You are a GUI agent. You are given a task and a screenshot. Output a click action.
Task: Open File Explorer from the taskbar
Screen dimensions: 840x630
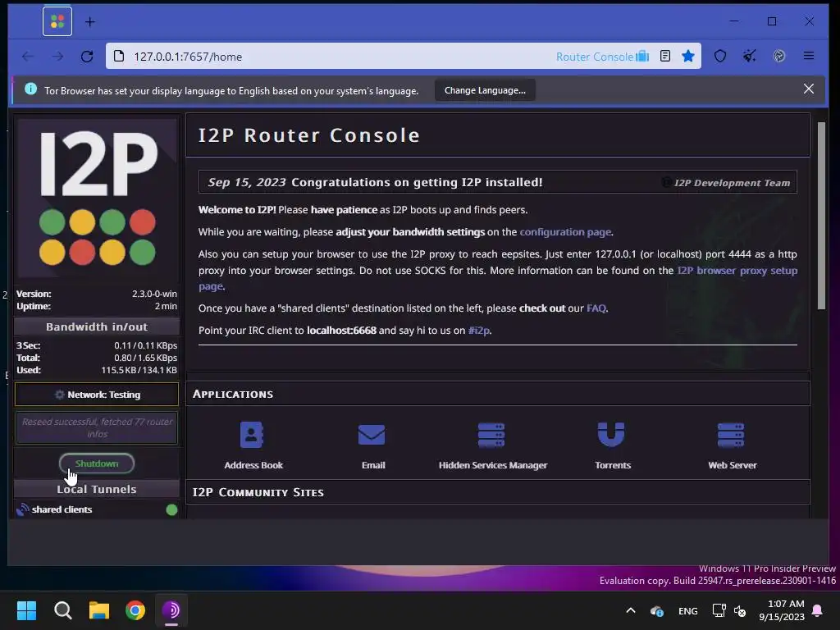[x=99, y=610]
